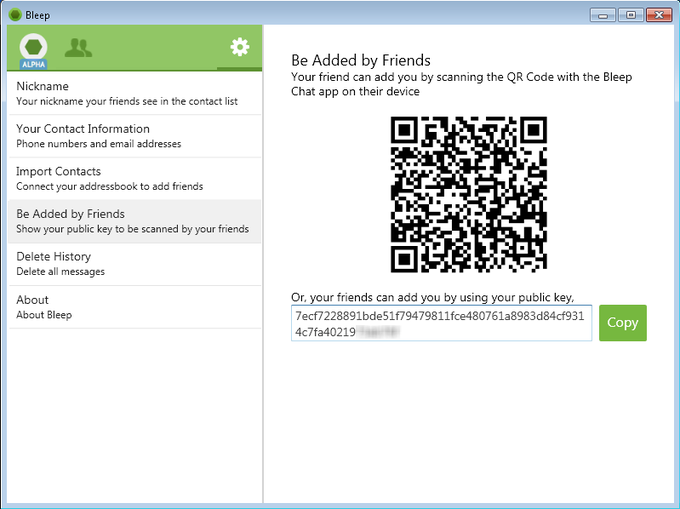Select Import Contacts option
Image resolution: width=680 pixels, height=509 pixels.
point(135,179)
